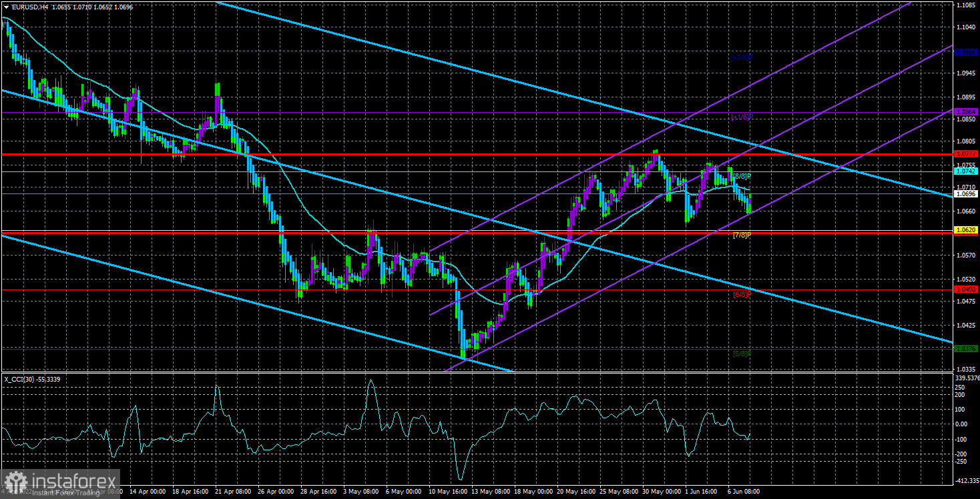Image resolution: width=980 pixels, height=499 pixels.
Task: Click the 1.0864 purple price level tag
Action: [x=966, y=111]
